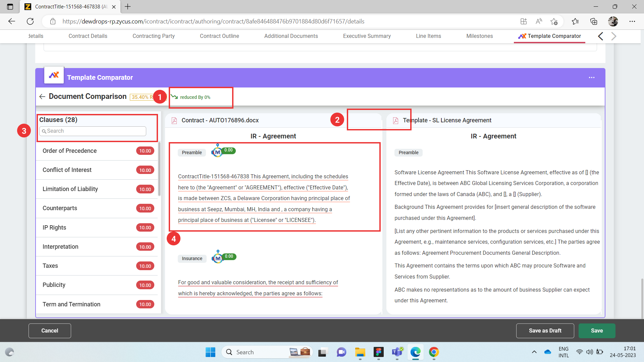The image size is (644, 362).
Task: Click the Merlin icon beside Insurance tag
Action: [x=218, y=258]
